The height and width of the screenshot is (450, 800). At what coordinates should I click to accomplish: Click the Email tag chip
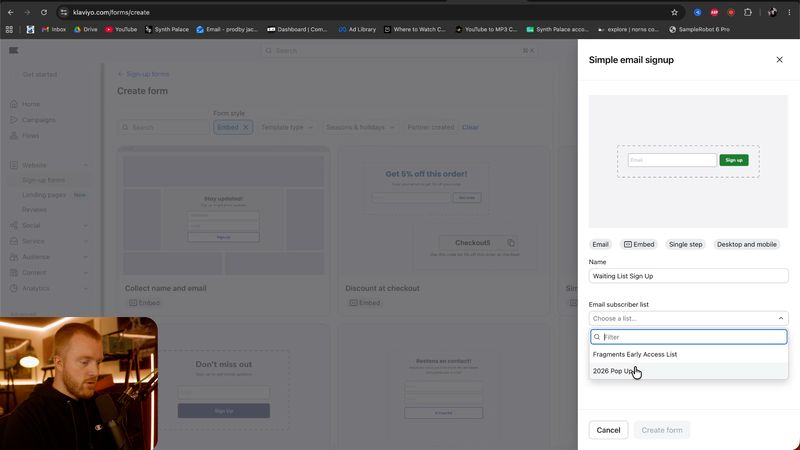click(600, 244)
